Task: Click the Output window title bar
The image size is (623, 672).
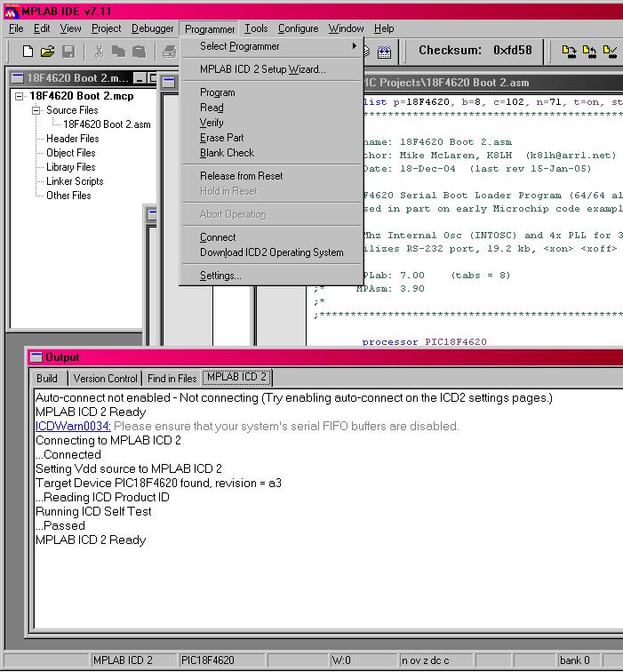Action: (x=325, y=357)
